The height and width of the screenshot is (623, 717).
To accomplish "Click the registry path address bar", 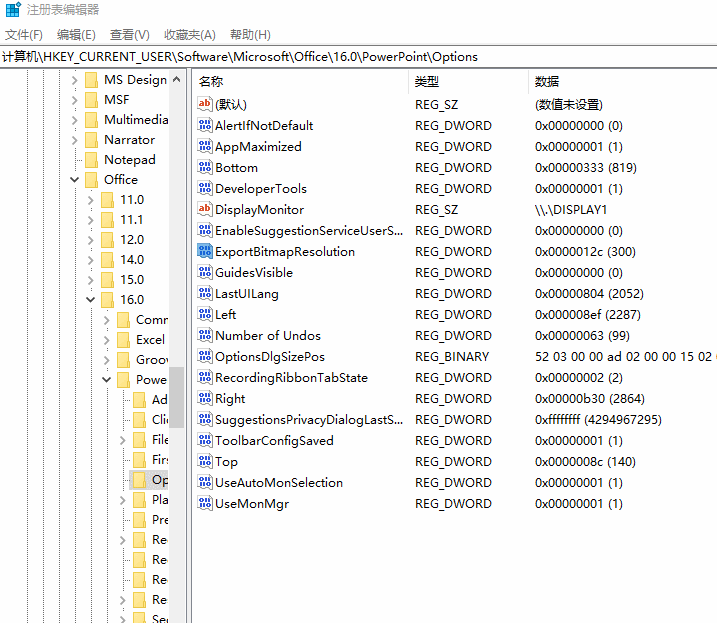I will point(358,57).
